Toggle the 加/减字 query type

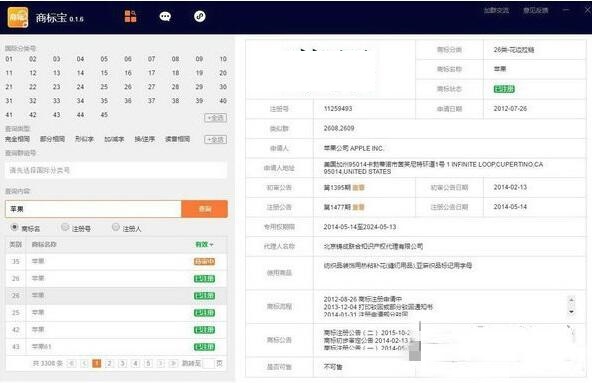pos(114,139)
